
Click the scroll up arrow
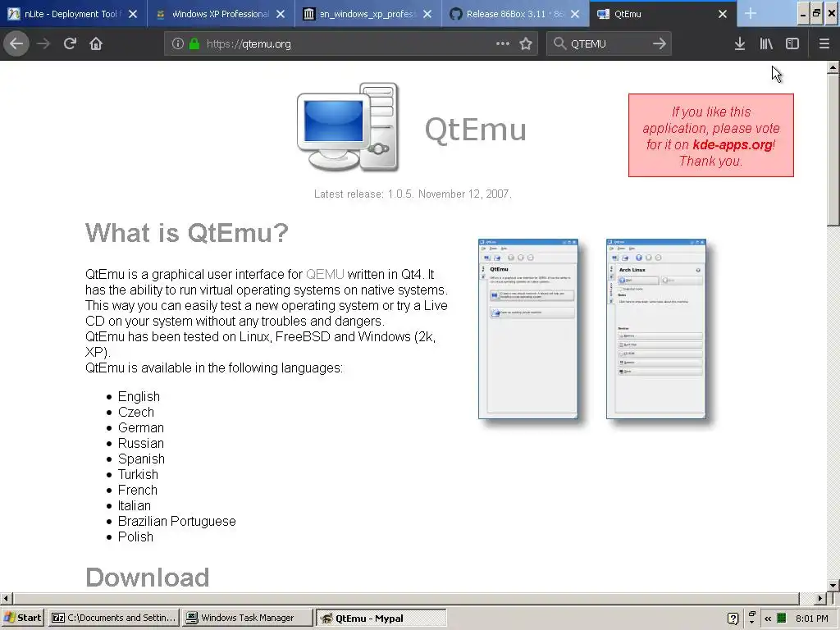pos(833,67)
